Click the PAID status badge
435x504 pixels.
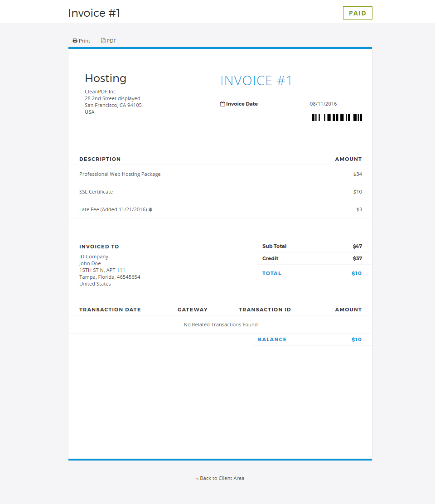click(x=358, y=13)
